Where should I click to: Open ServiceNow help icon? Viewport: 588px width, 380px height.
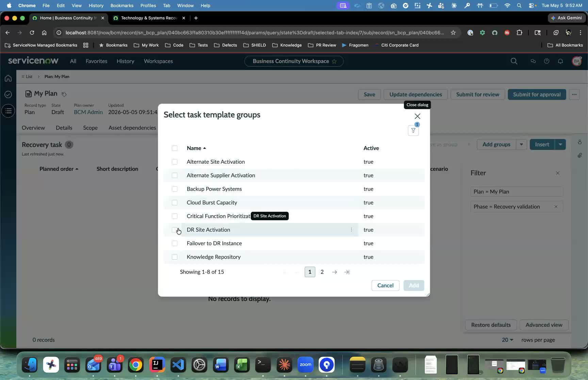point(546,61)
